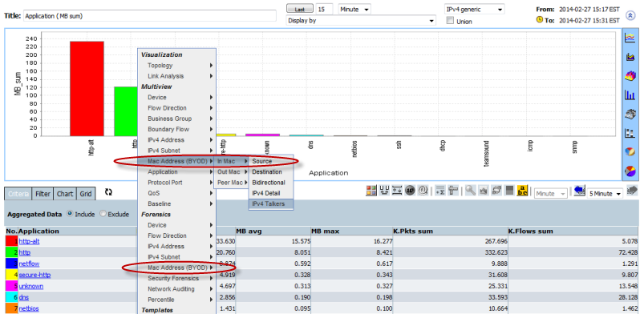
Task: Open the Display by dropdown
Action: [361, 20]
